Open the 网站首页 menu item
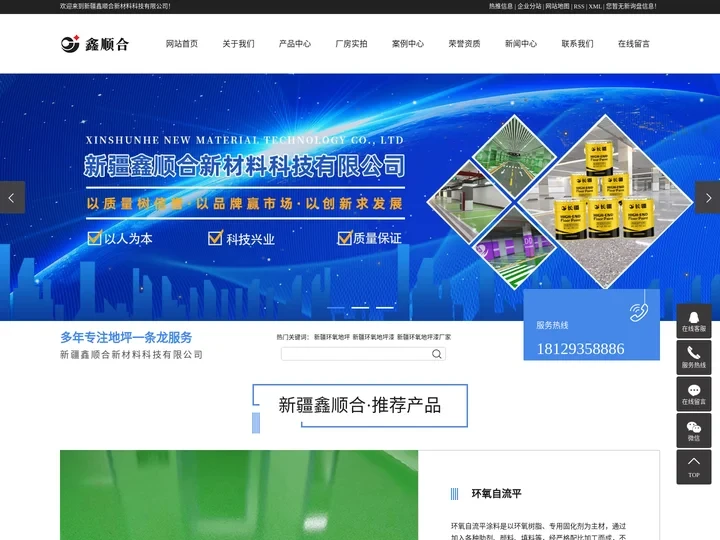Image resolution: width=720 pixels, height=540 pixels. 181,44
